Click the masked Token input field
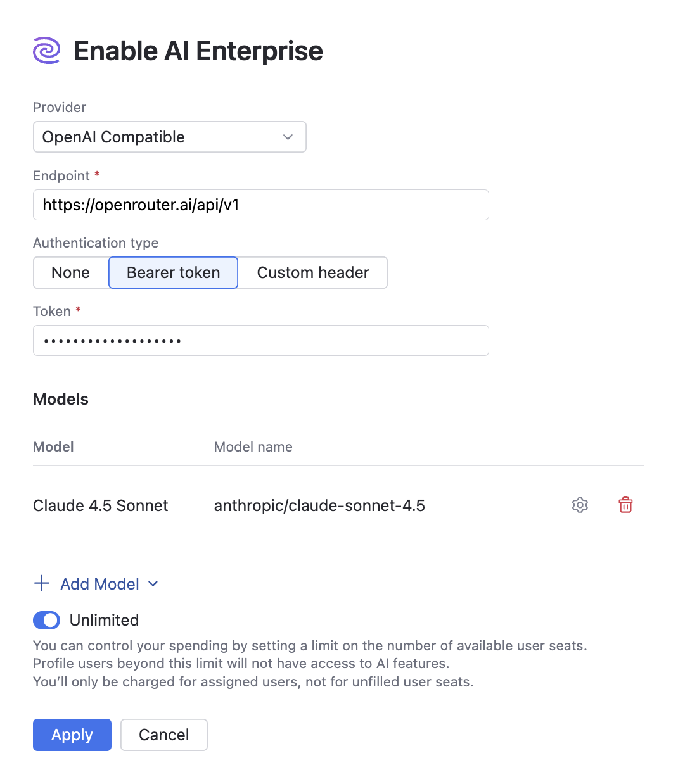The height and width of the screenshot is (784, 678). (260, 340)
